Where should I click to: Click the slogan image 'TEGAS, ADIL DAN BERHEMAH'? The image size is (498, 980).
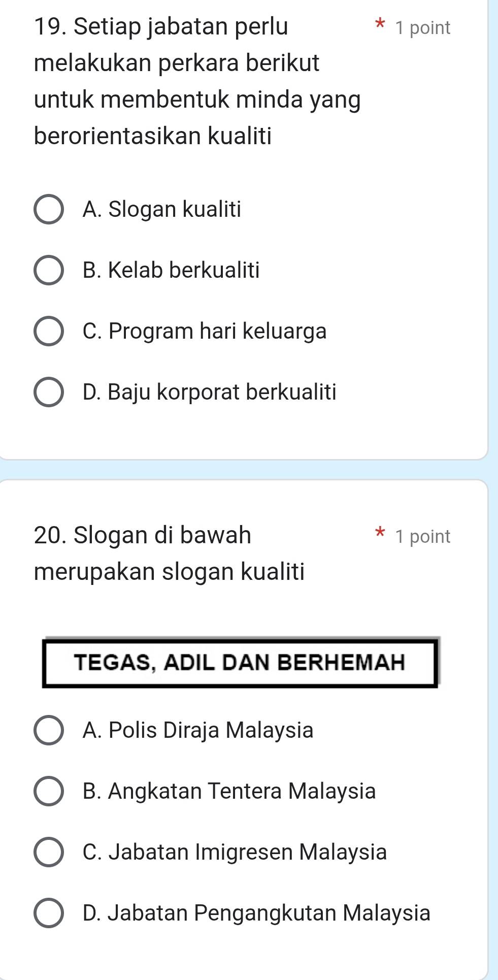[x=240, y=662]
